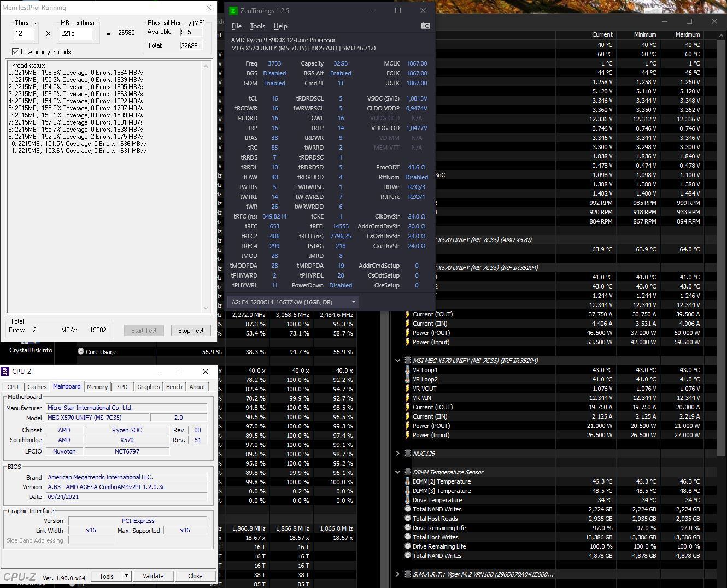
Task: Switch to the About tab in CPU-Z
Action: coord(197,387)
